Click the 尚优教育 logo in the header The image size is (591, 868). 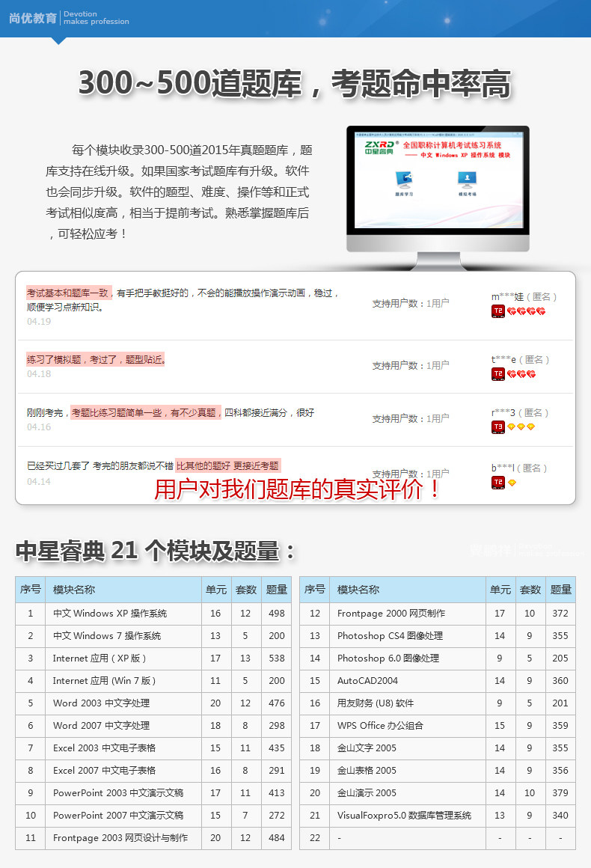pyautogui.click(x=33, y=18)
